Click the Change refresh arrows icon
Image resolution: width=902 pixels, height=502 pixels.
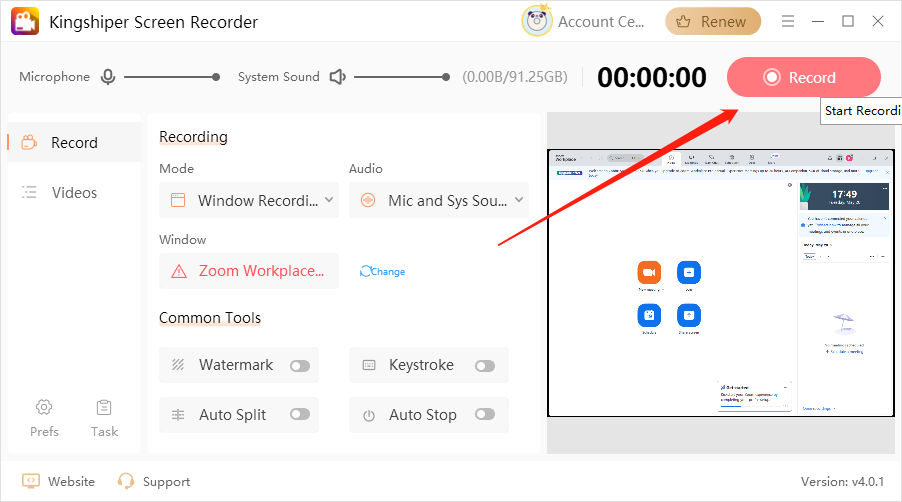tap(365, 271)
